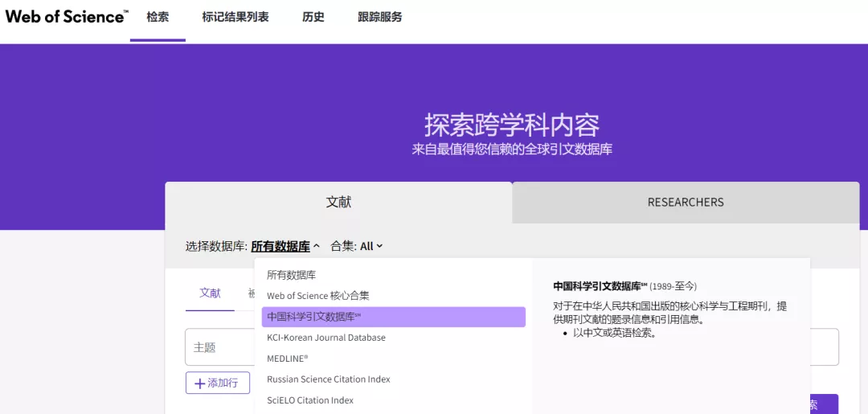Select 中国科学引文数据库 in the list
Image resolution: width=868 pixels, height=414 pixels.
[394, 317]
